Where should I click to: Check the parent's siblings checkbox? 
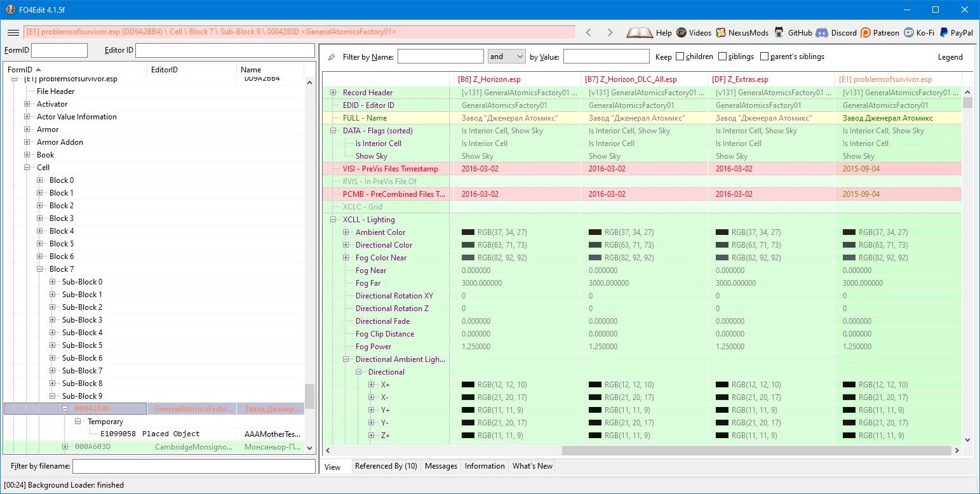tap(764, 57)
